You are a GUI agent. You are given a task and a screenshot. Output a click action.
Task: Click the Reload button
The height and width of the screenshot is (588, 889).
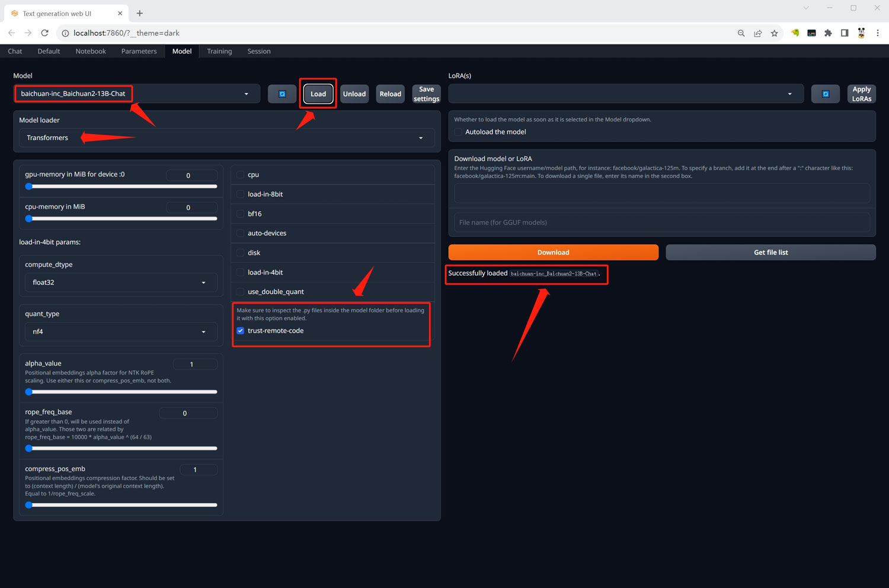[391, 94]
